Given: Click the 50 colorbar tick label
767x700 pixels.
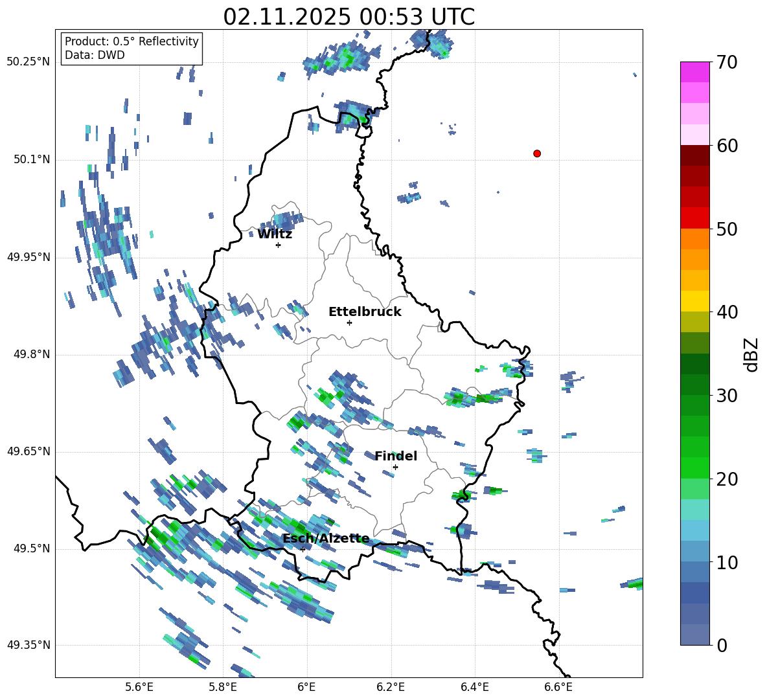Looking at the screenshot, I should (727, 229).
